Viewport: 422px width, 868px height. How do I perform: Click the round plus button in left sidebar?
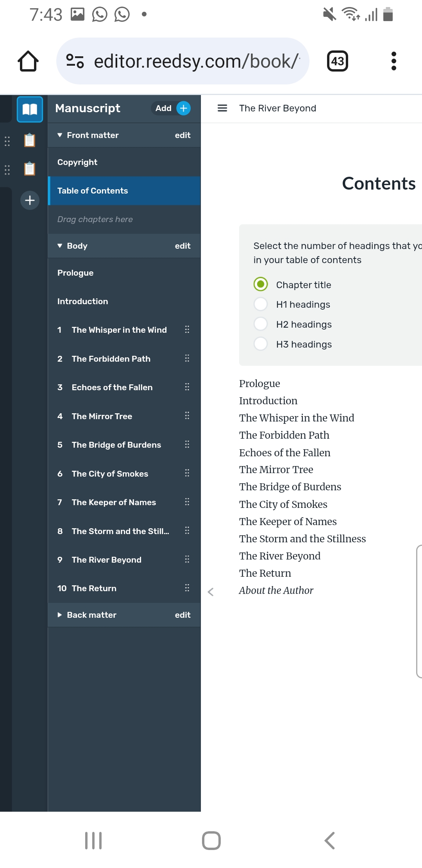tap(30, 201)
